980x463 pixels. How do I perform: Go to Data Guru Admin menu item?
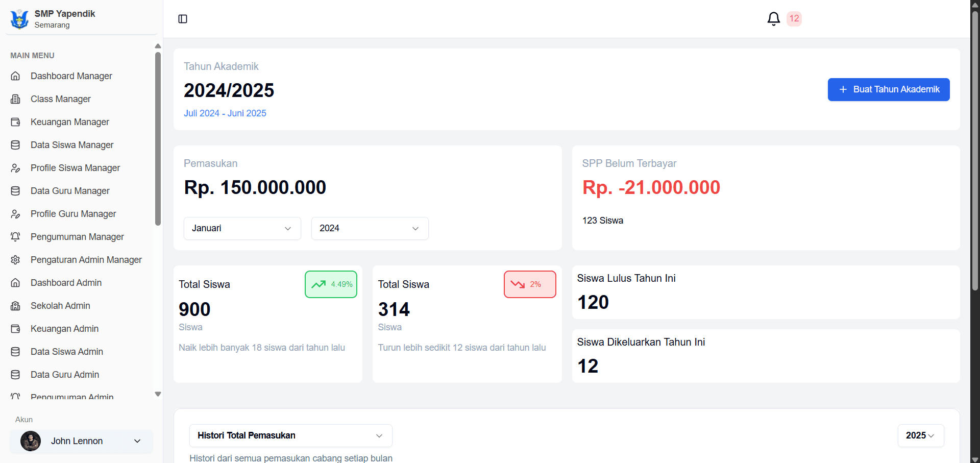(x=65, y=375)
